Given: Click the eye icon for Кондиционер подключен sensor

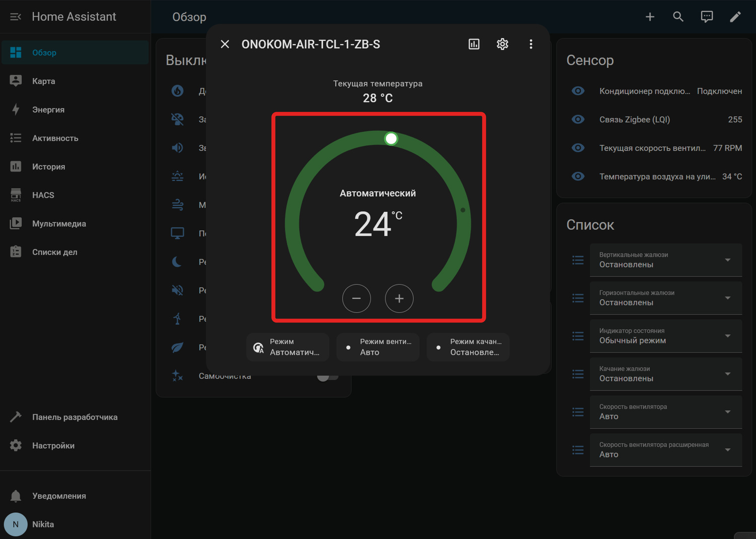Looking at the screenshot, I should 578,91.
